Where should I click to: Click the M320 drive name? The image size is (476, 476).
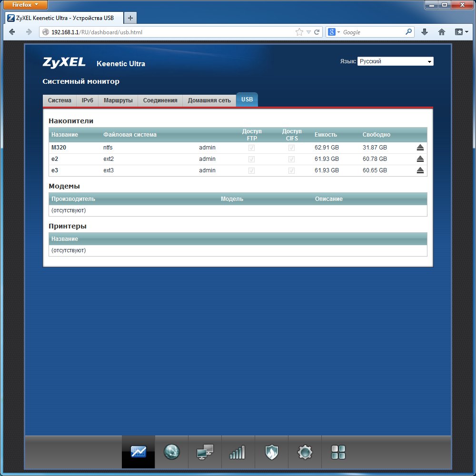pos(59,148)
